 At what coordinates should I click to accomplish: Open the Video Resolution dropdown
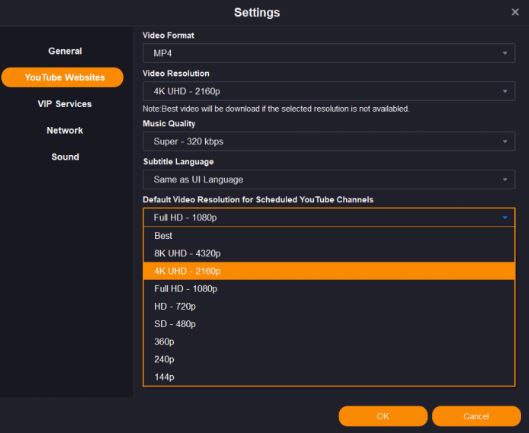point(329,91)
